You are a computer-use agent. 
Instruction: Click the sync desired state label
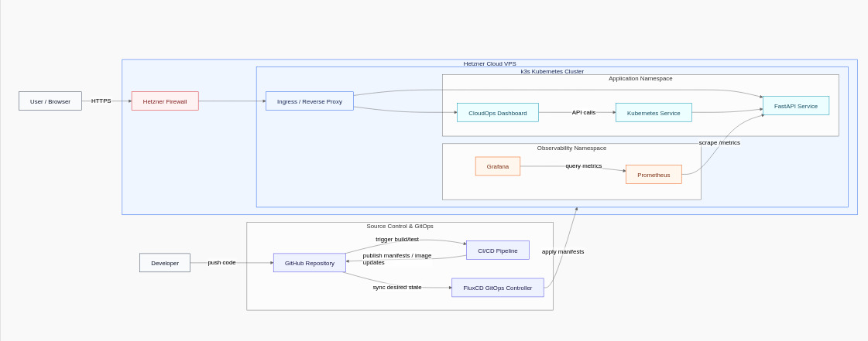[397, 288]
